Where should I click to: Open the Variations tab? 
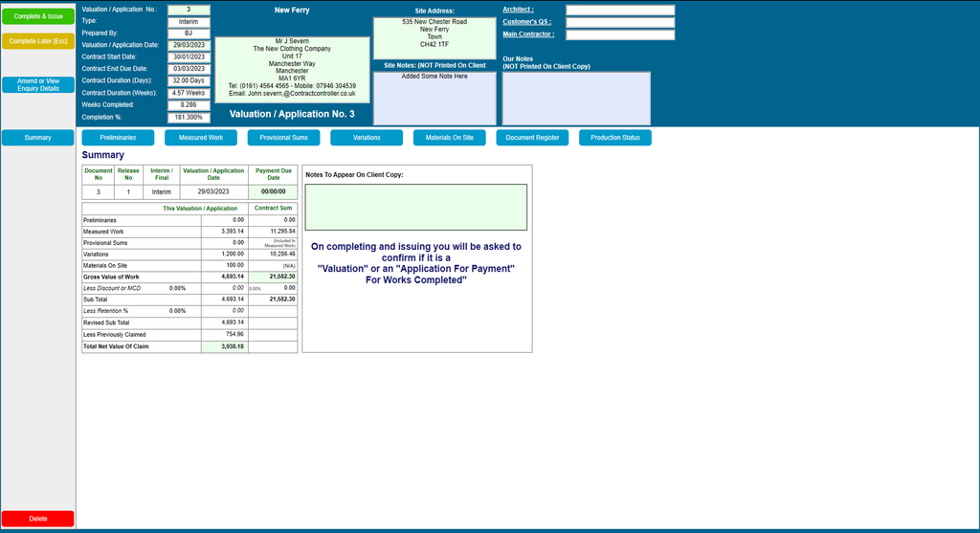pos(367,138)
